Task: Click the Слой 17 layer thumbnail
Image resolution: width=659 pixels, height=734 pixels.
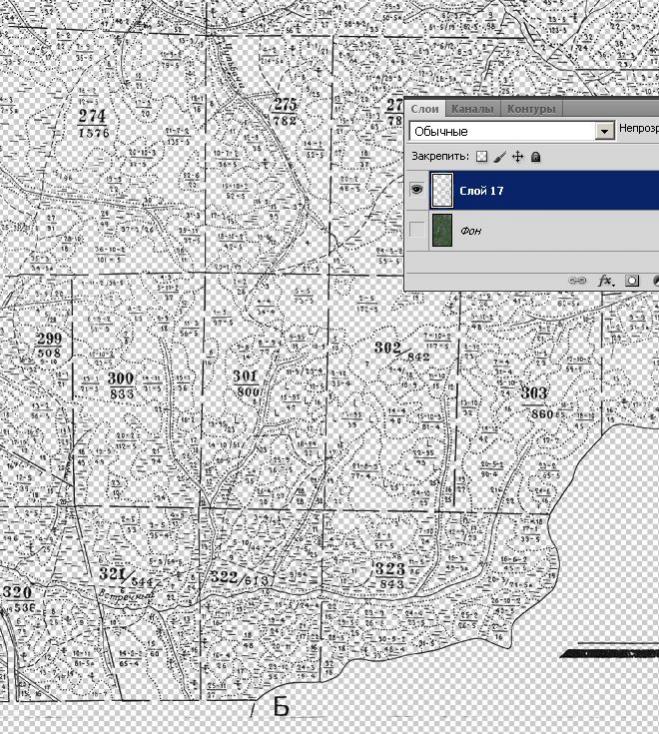Action: [442, 190]
